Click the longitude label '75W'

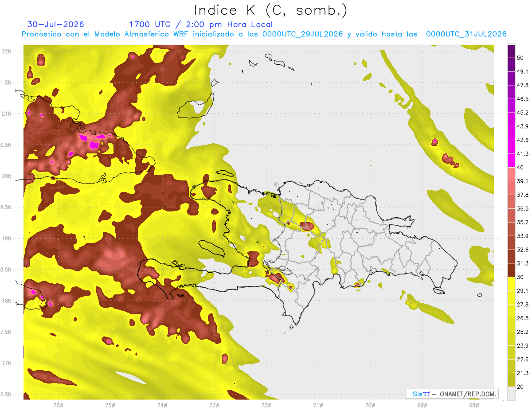pos(110,405)
